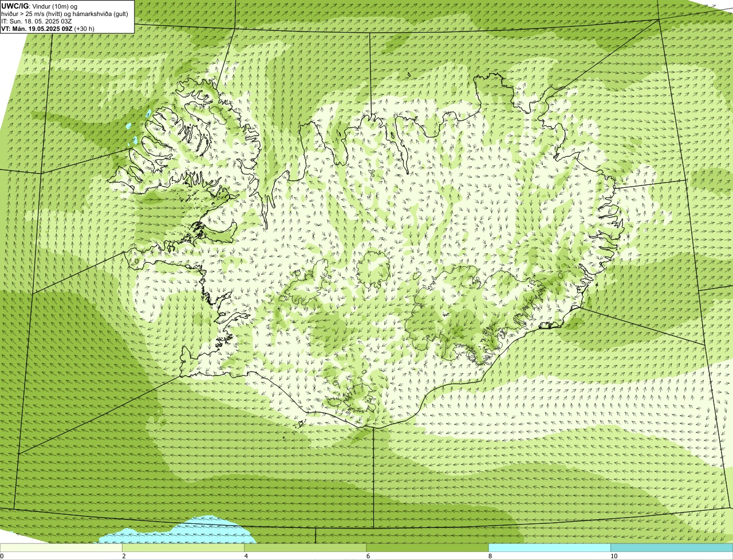Viewport: 733px width, 560px height.
Task: Click the medium green 4–6 m/s color bar segment
Action: click(x=305, y=547)
